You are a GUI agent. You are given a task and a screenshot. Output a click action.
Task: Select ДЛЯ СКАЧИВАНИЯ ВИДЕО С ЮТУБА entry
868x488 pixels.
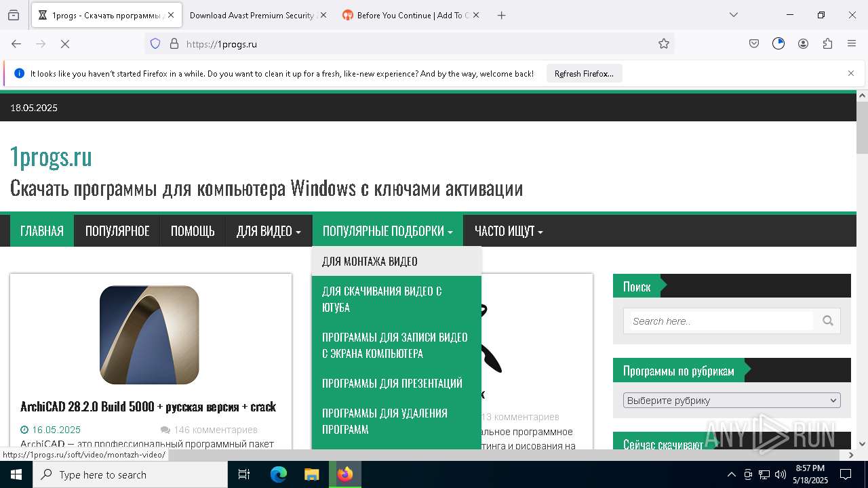[x=397, y=299]
